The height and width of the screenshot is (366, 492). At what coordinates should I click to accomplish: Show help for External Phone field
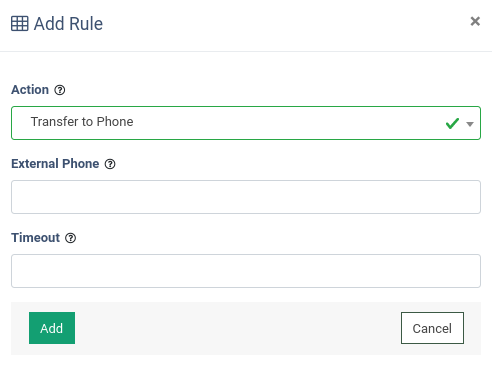[x=110, y=164]
